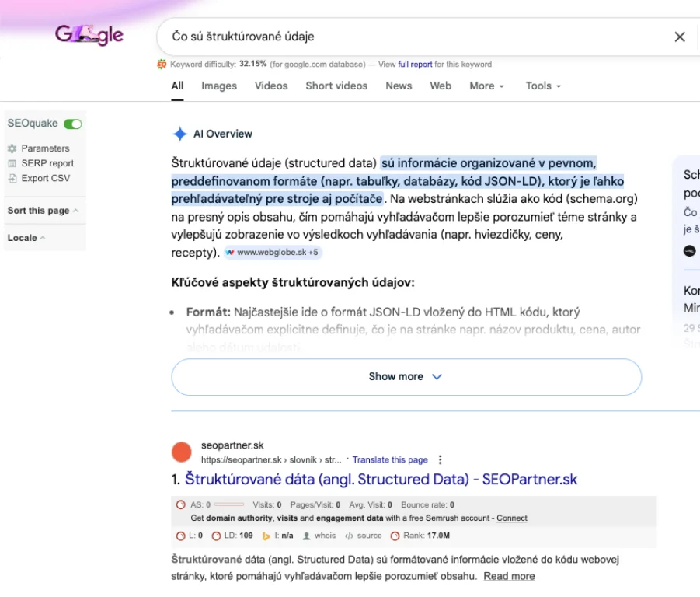Click the Google logo

(89, 35)
